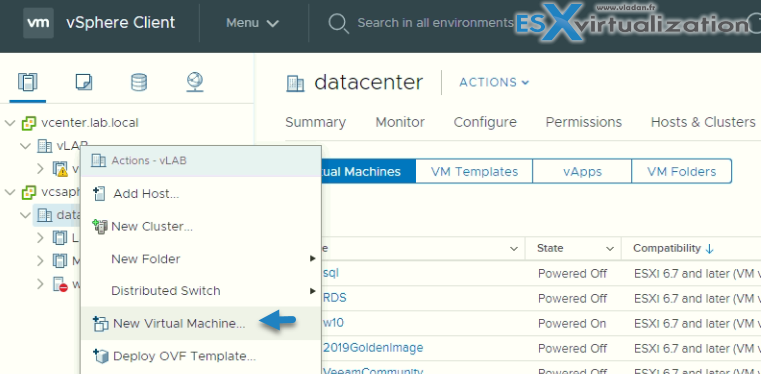Viewport: 761px width, 374px height.
Task: Open the datacenter ACTIONS dropdown
Action: 494,82
